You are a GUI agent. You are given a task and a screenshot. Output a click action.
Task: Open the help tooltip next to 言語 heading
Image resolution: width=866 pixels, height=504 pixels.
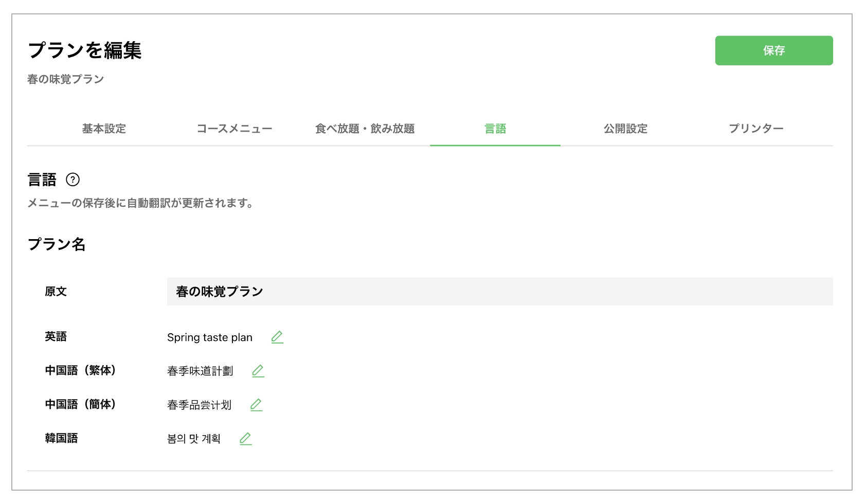coord(75,180)
